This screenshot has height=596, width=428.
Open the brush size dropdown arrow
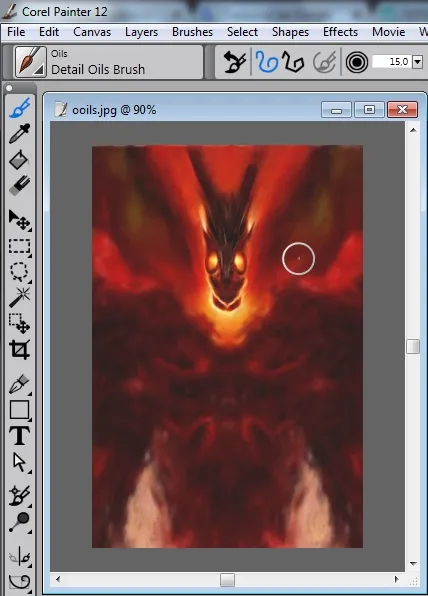417,62
